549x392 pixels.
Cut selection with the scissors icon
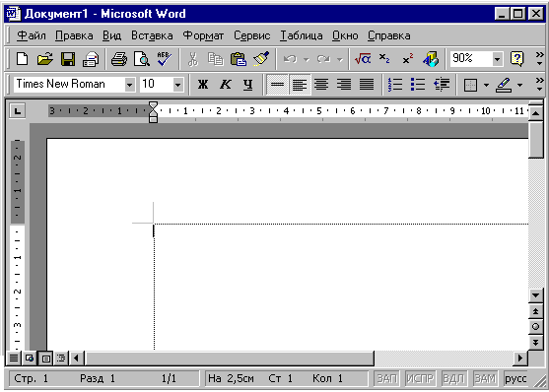tap(193, 59)
